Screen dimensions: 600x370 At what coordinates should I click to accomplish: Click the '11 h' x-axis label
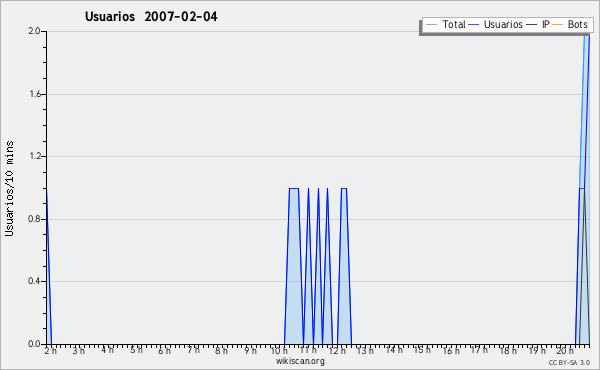[308, 350]
